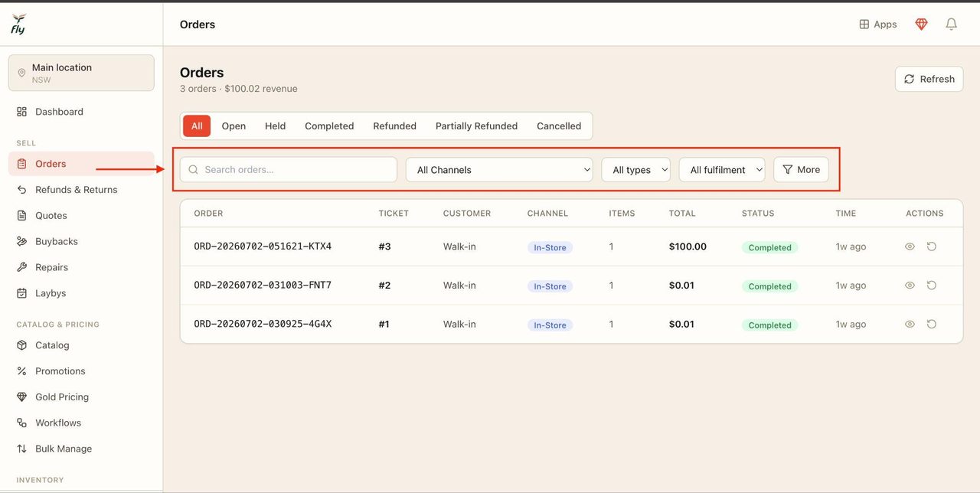980x493 pixels.
Task: Open Laybys in the sidebar
Action: [81, 293]
